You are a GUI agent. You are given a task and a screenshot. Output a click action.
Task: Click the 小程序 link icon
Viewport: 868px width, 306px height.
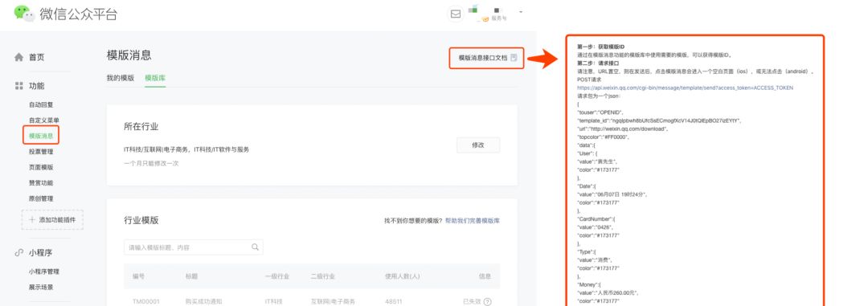pyautogui.click(x=18, y=252)
